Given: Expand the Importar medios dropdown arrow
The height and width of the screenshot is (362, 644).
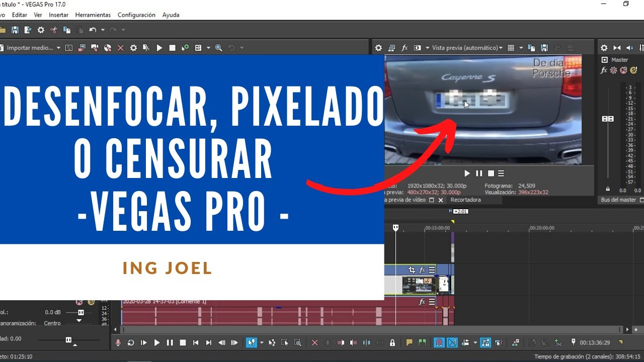Looking at the screenshot, I should point(58,48).
